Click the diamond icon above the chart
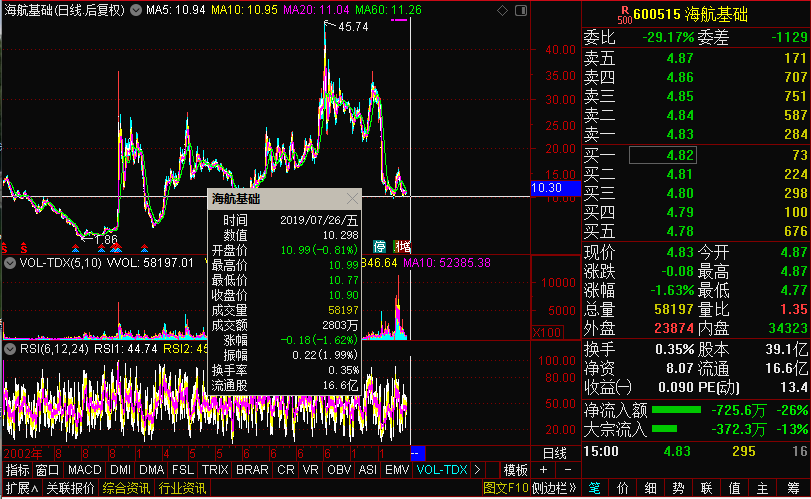The image size is (811, 499). (502, 10)
